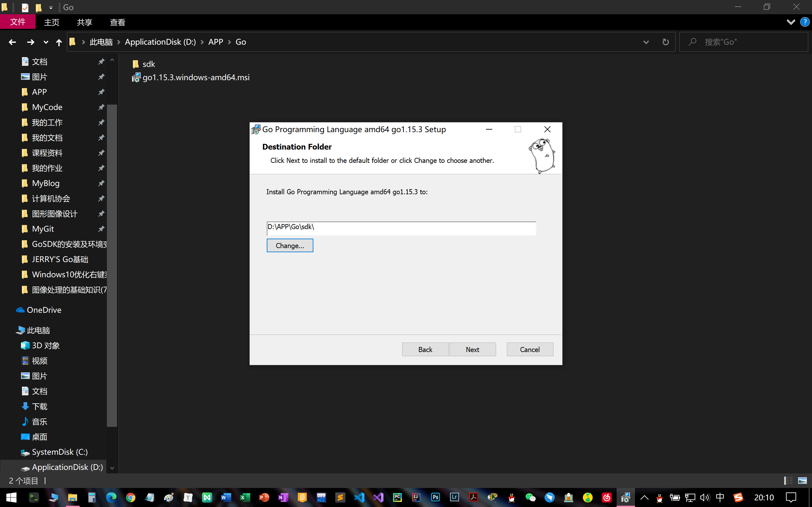Expand the address bar history dropdown
This screenshot has width=812, height=507.
[645, 42]
